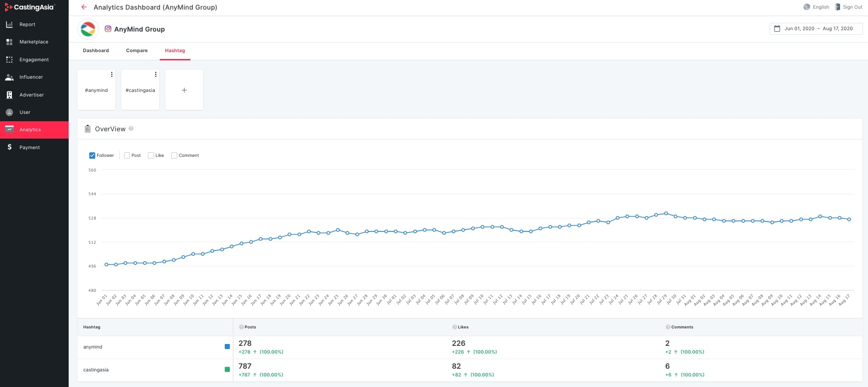Screen dimensions: 868x387
Task: Switch to the Dashboard tab
Action: 96,51
